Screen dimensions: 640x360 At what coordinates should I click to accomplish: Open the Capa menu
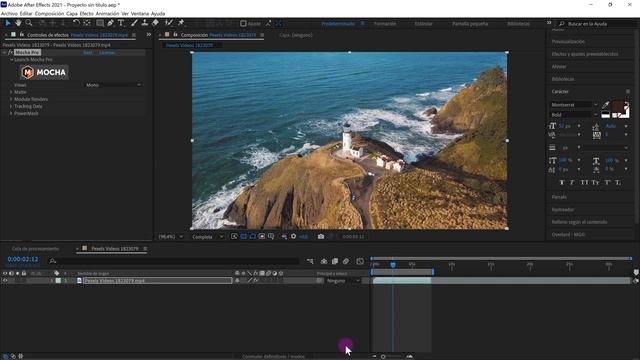click(x=72, y=13)
